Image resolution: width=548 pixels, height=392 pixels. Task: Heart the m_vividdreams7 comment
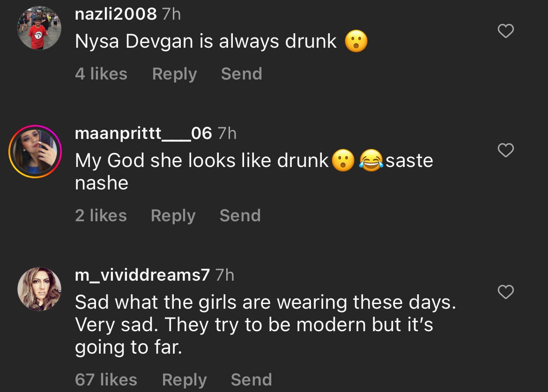click(505, 292)
